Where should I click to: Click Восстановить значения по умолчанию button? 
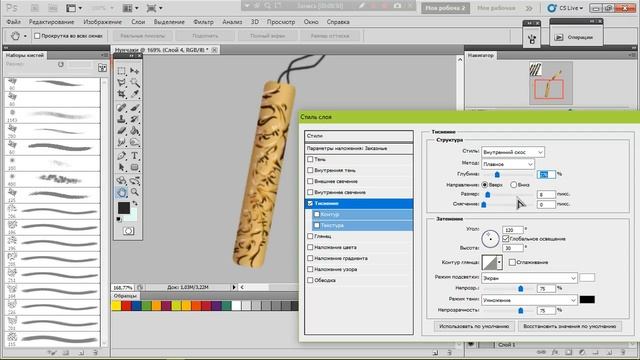pos(569,326)
